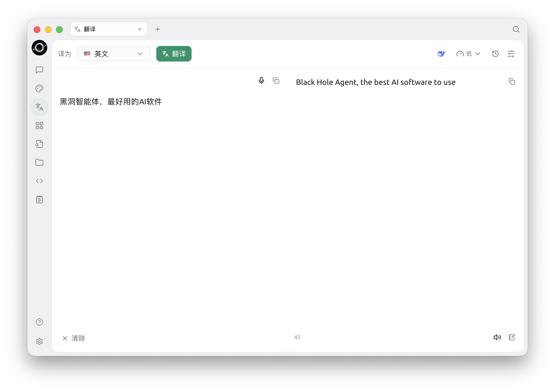
Task: Open the translation history clock icon
Action: point(495,54)
